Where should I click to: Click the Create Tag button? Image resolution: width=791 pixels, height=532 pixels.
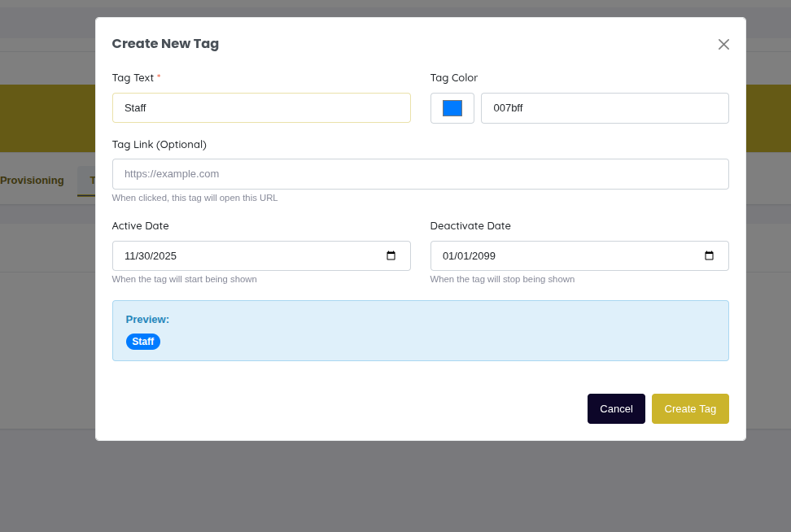pos(690,408)
